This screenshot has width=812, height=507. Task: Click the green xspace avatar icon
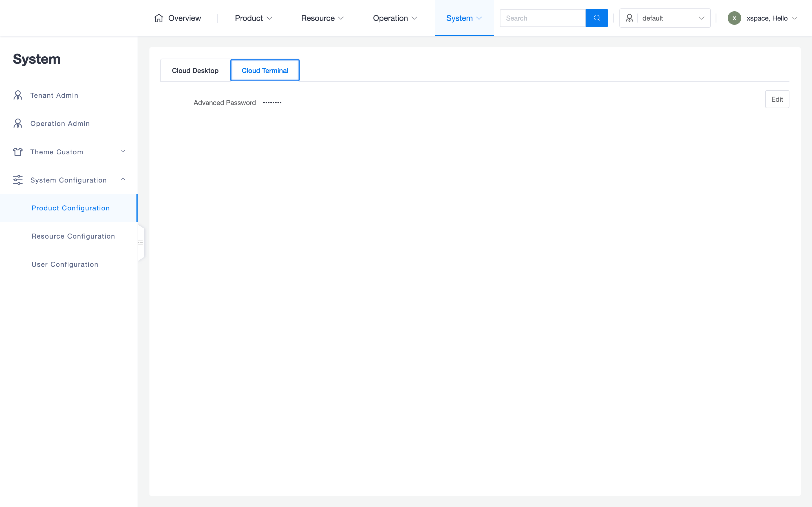coord(734,18)
